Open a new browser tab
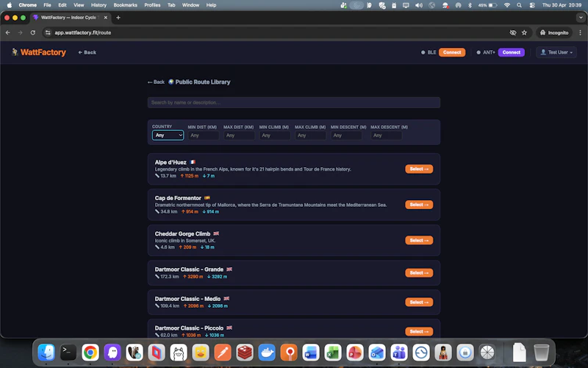 (x=118, y=18)
